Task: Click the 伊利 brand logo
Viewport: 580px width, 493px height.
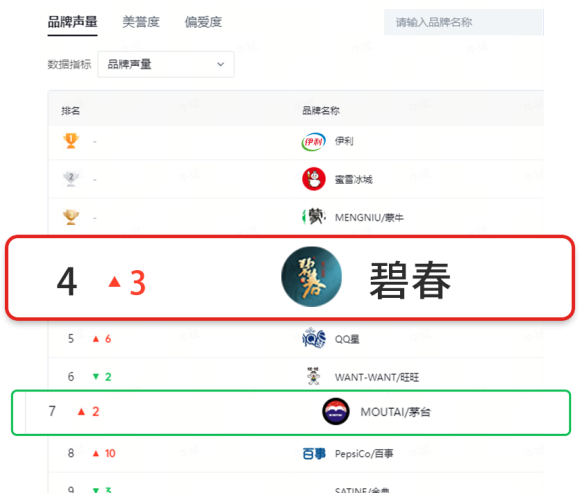Action: pos(313,142)
